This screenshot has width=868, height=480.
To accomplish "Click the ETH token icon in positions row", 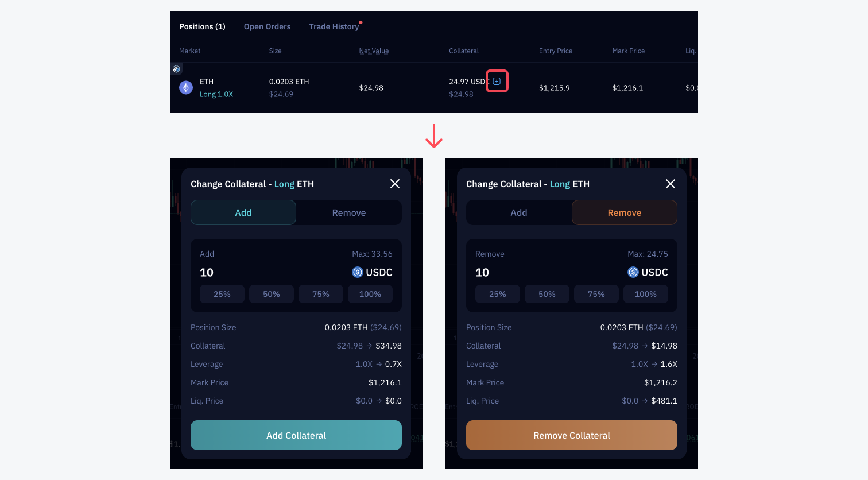I will click(186, 88).
